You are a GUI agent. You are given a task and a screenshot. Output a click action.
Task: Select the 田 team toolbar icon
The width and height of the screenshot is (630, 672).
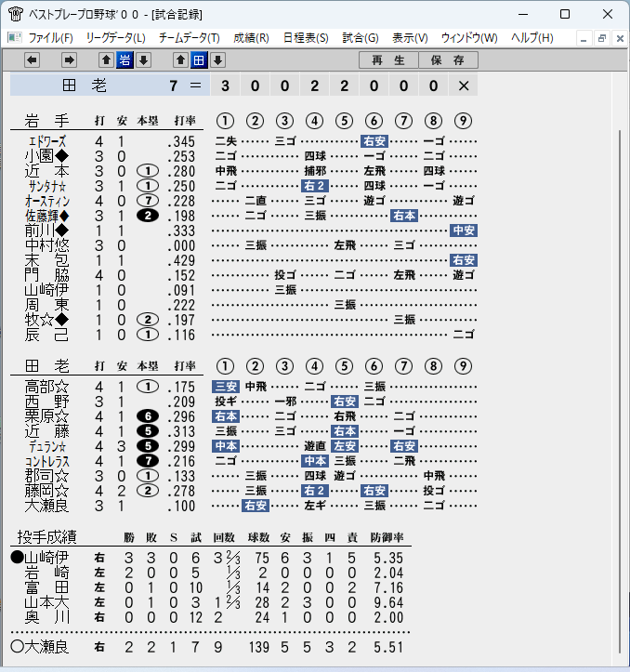point(199,60)
